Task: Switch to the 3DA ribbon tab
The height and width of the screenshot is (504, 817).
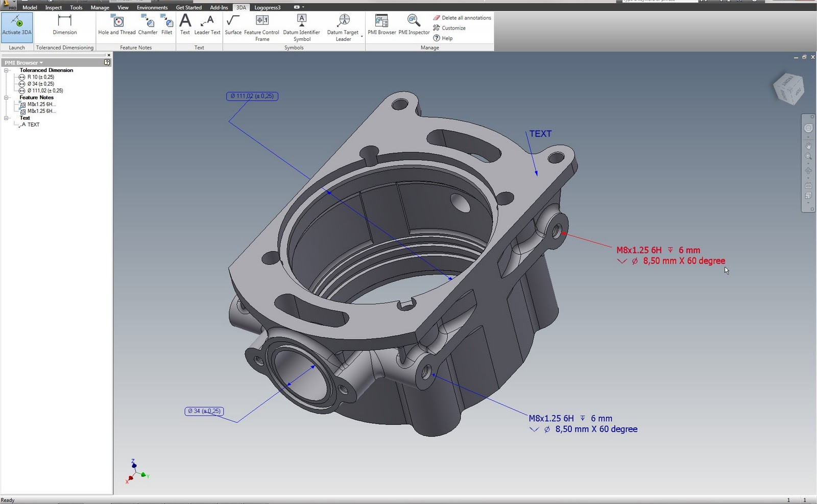Action: coord(240,7)
